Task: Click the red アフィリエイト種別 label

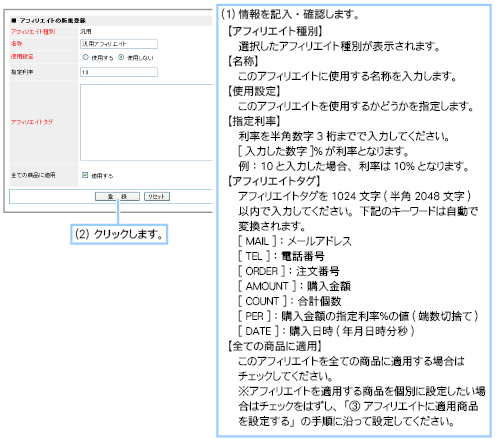Action: click(x=33, y=32)
